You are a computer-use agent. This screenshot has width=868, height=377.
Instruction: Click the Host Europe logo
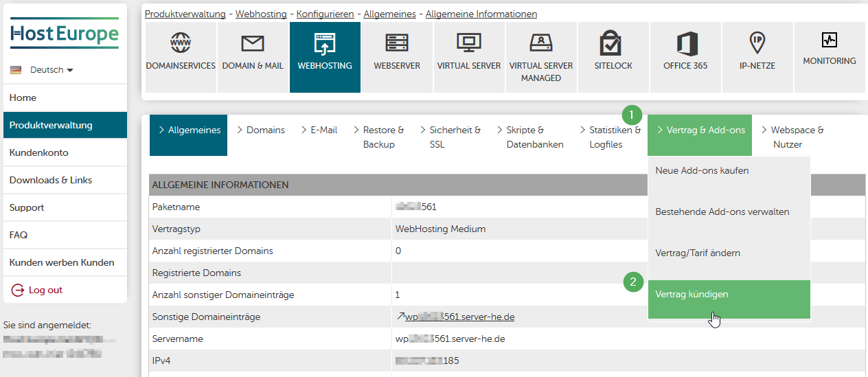coord(65,34)
